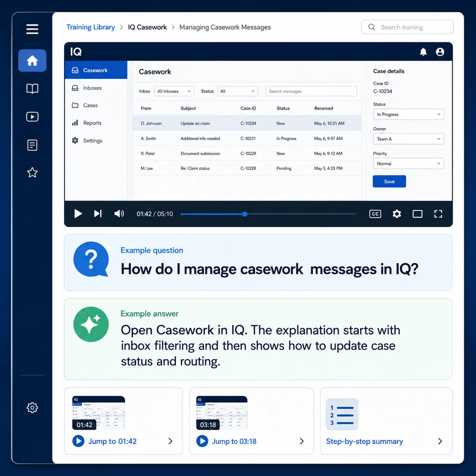The height and width of the screenshot is (476, 476).
Task: Expand the Owner Team A dropdown
Action: pos(408,139)
